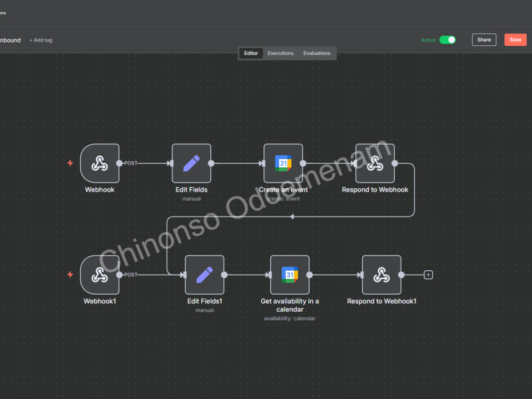Image resolution: width=532 pixels, height=399 pixels.
Task: Click the lightning trigger icon beside Webhook1
Action: point(70,275)
